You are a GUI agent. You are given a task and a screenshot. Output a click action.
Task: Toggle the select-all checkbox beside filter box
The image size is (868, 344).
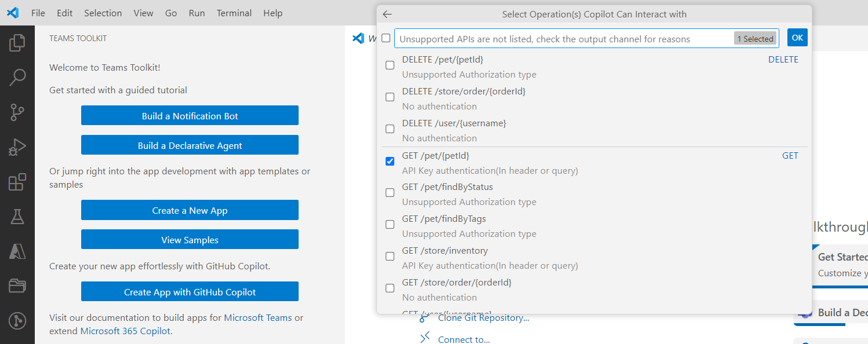pos(386,38)
